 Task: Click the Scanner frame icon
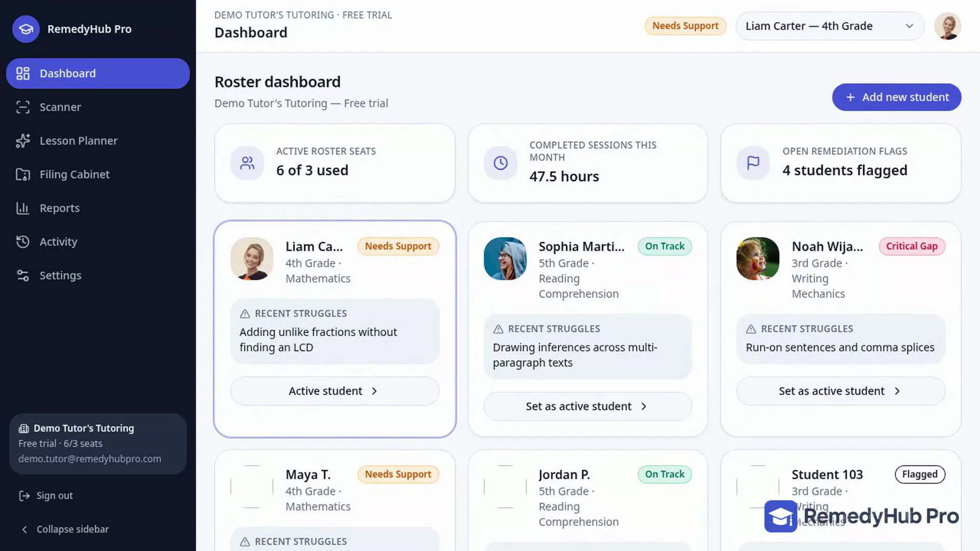click(x=23, y=107)
